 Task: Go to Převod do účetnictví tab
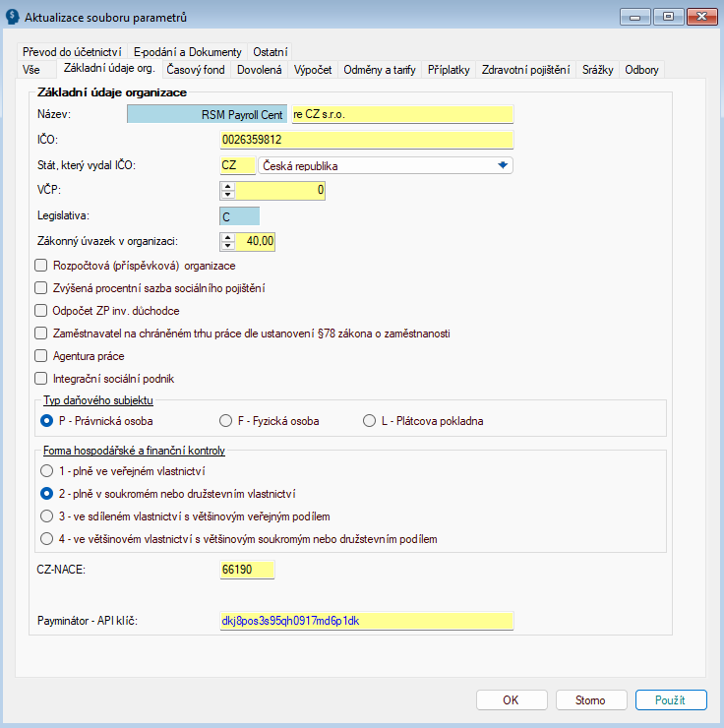[72, 51]
